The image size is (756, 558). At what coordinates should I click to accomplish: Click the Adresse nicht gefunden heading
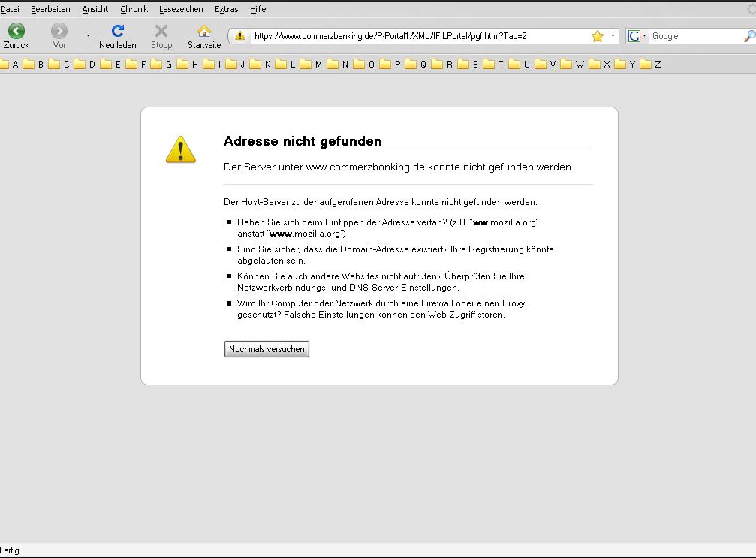pyautogui.click(x=303, y=141)
